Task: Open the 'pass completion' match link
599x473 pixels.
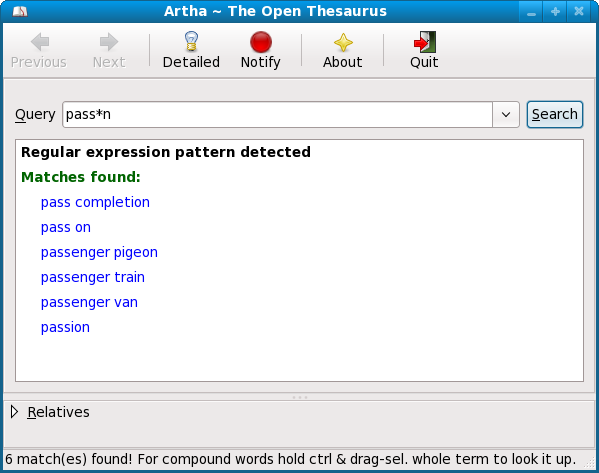Action: click(x=95, y=202)
